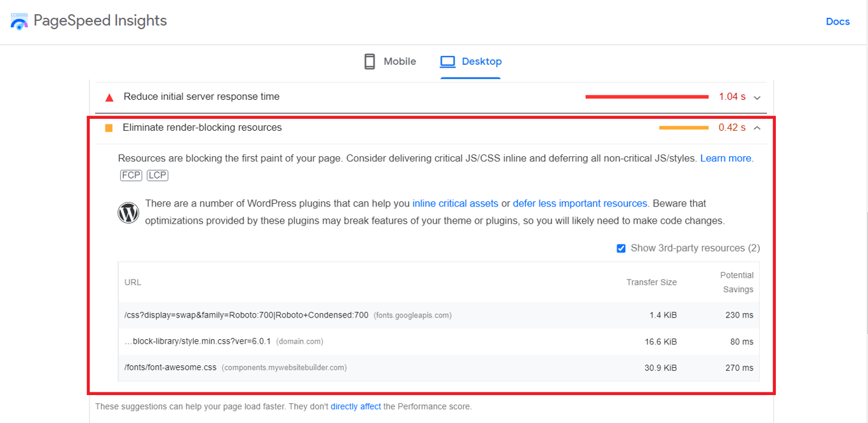Viewport: 868px width, 423px height.
Task: Click the WordPress logo icon
Action: [x=128, y=212]
